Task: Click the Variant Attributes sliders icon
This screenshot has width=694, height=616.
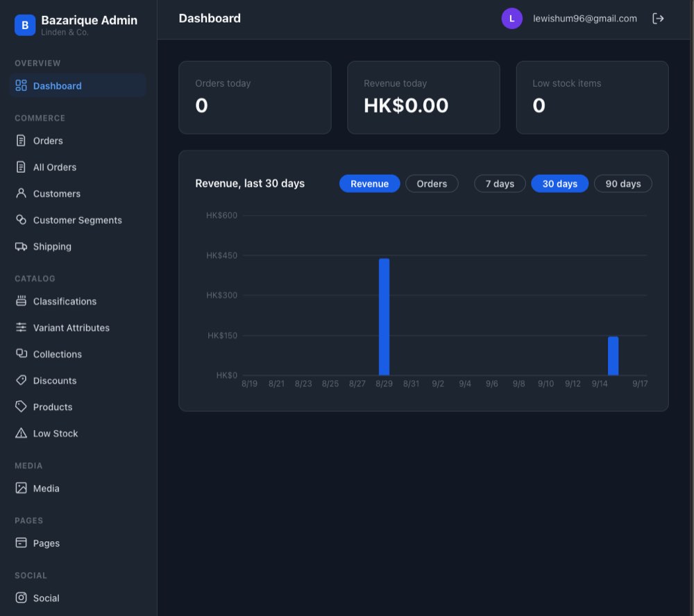Action: tap(21, 327)
